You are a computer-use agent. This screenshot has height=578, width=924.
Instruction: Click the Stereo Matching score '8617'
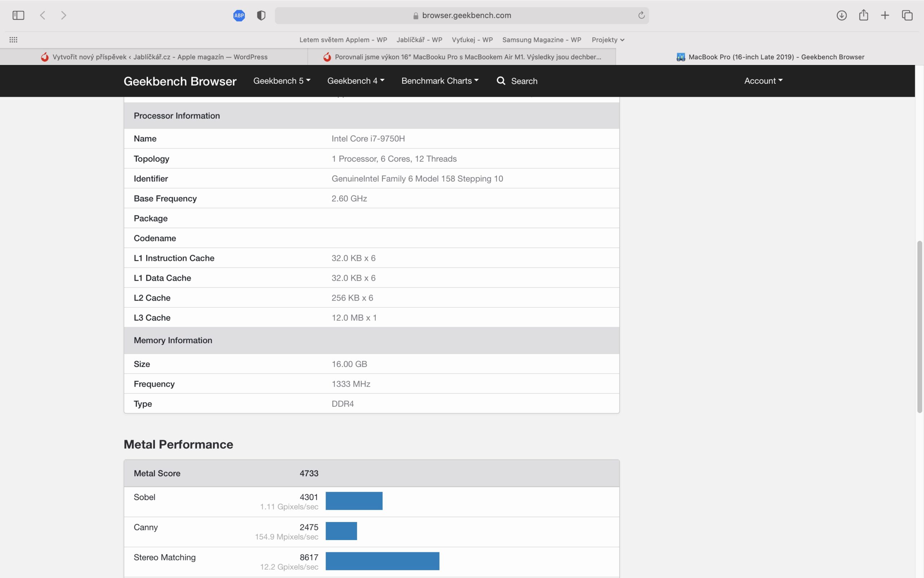click(309, 557)
